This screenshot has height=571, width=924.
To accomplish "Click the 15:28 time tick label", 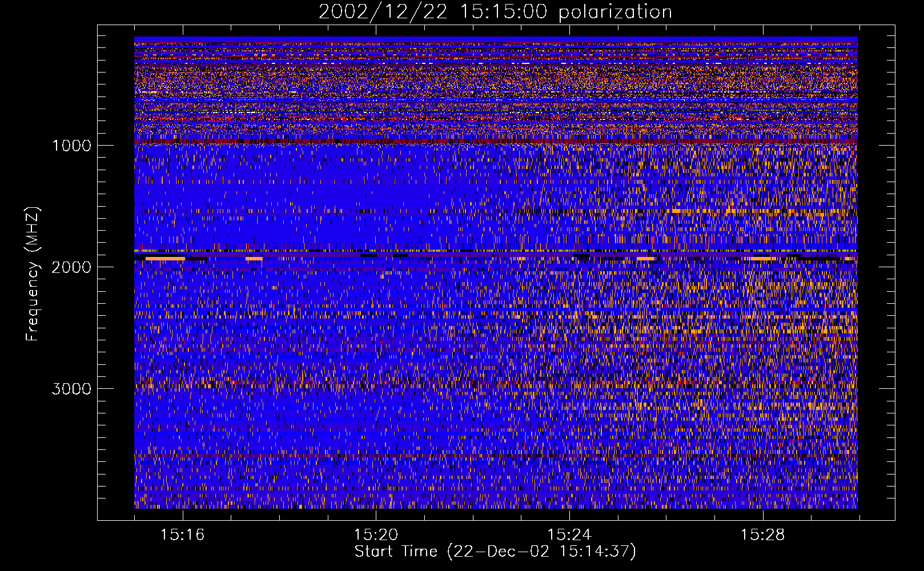I will coord(762,535).
